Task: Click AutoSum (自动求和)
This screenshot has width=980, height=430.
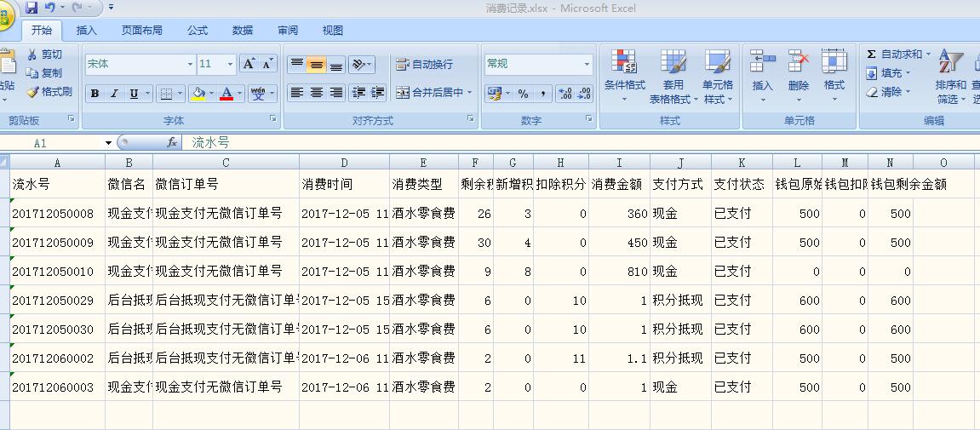Action: point(897,54)
